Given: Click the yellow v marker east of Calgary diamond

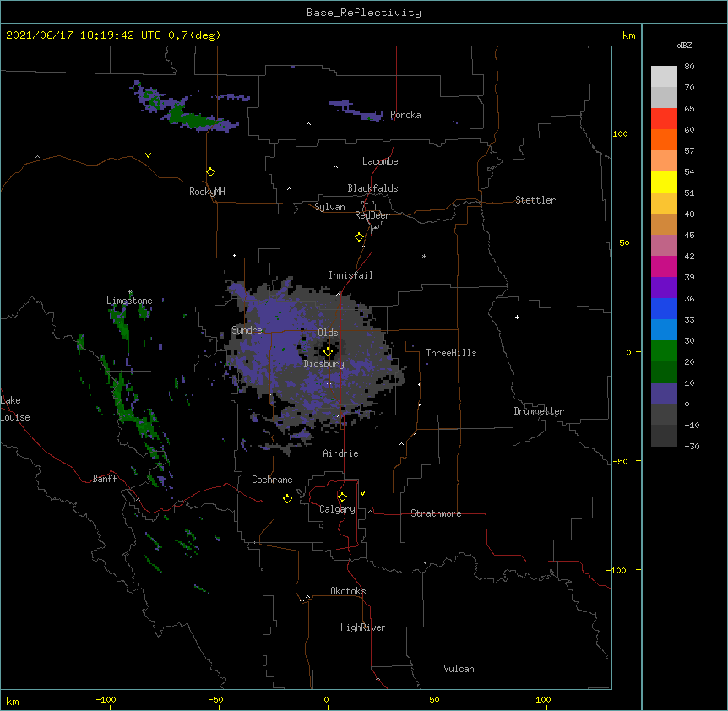Looking at the screenshot, I should 362,493.
